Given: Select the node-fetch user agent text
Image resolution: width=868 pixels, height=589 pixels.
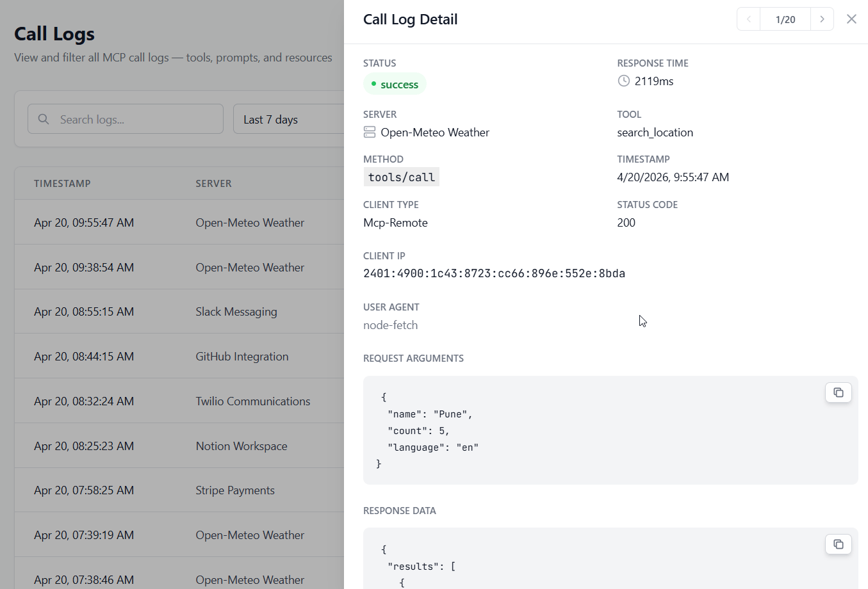Looking at the screenshot, I should point(390,325).
